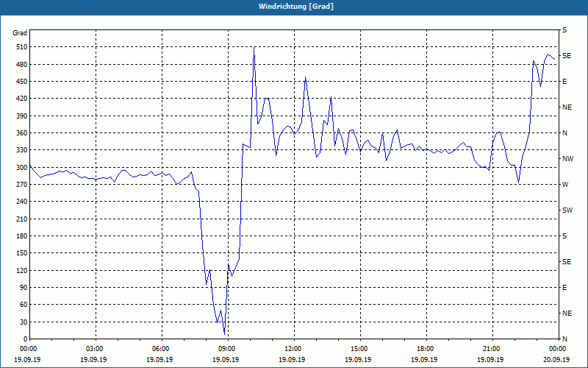Viewport: 588px width, 368px height.
Task: Click the 210 y-axis value
Action: [x=22, y=219]
